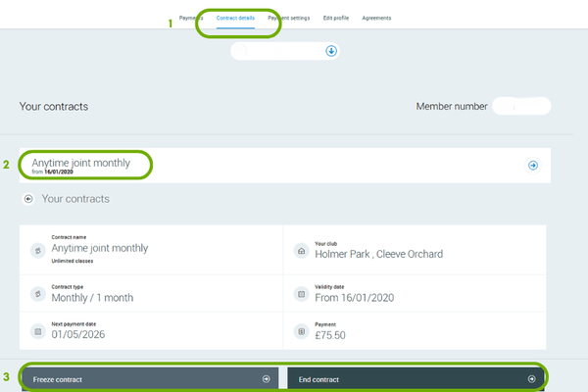Click the Member number field

point(520,106)
